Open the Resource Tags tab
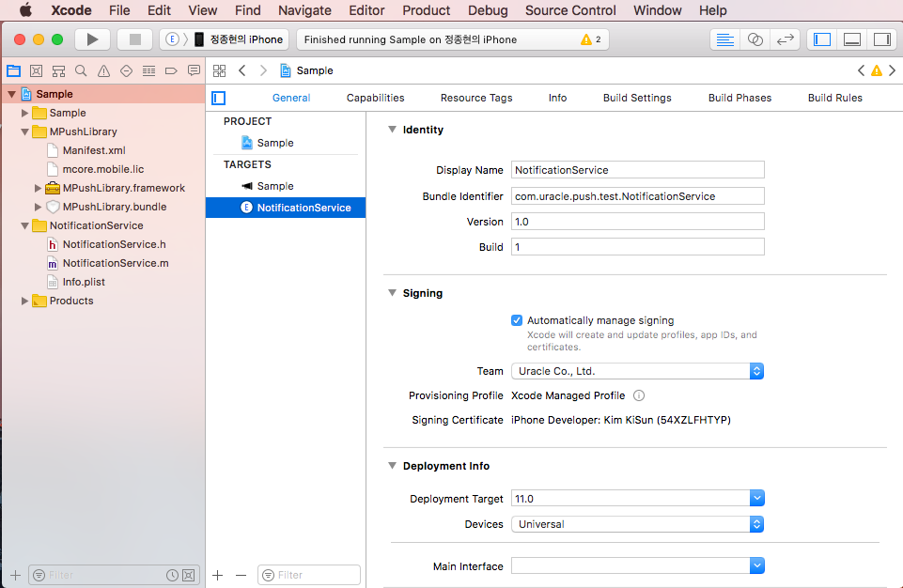The width and height of the screenshot is (903, 588). (x=476, y=98)
